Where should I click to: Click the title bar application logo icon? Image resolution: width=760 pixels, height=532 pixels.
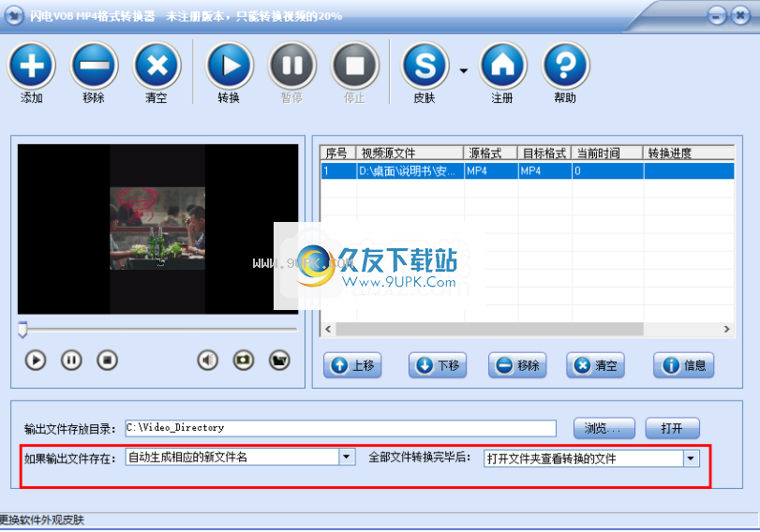coord(14,16)
